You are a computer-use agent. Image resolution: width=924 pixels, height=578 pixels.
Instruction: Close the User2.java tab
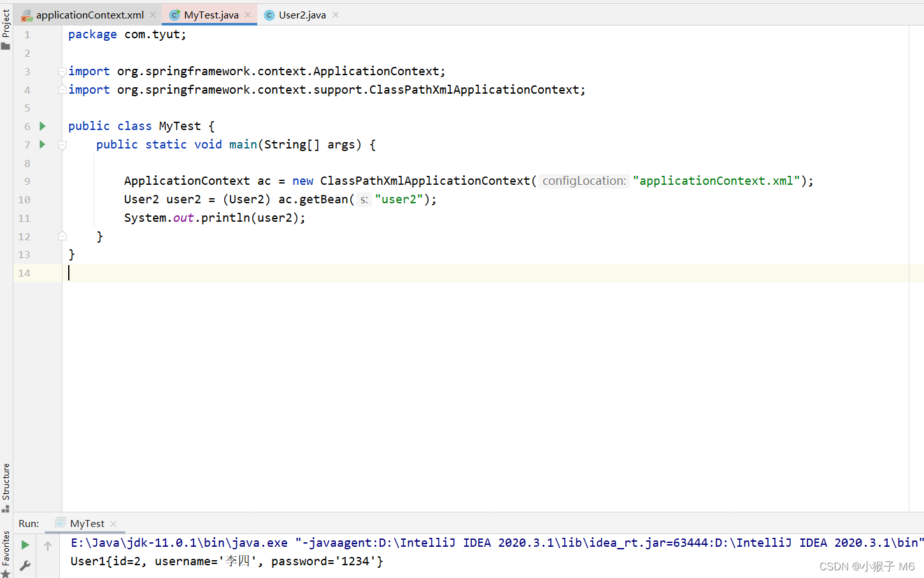336,15
